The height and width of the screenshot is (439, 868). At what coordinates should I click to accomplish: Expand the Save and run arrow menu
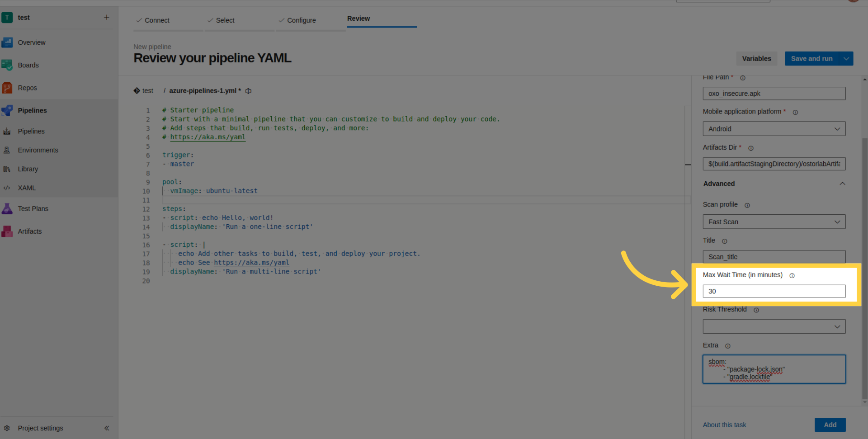pyautogui.click(x=846, y=59)
